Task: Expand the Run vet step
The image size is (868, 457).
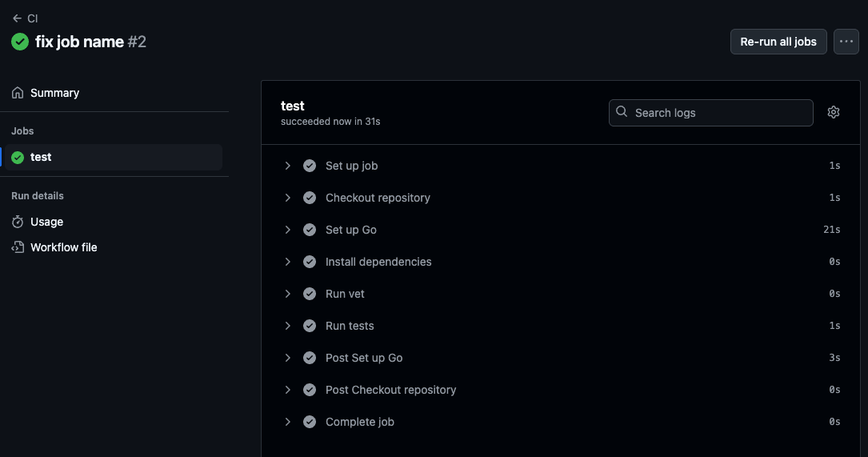Action: [288, 295]
